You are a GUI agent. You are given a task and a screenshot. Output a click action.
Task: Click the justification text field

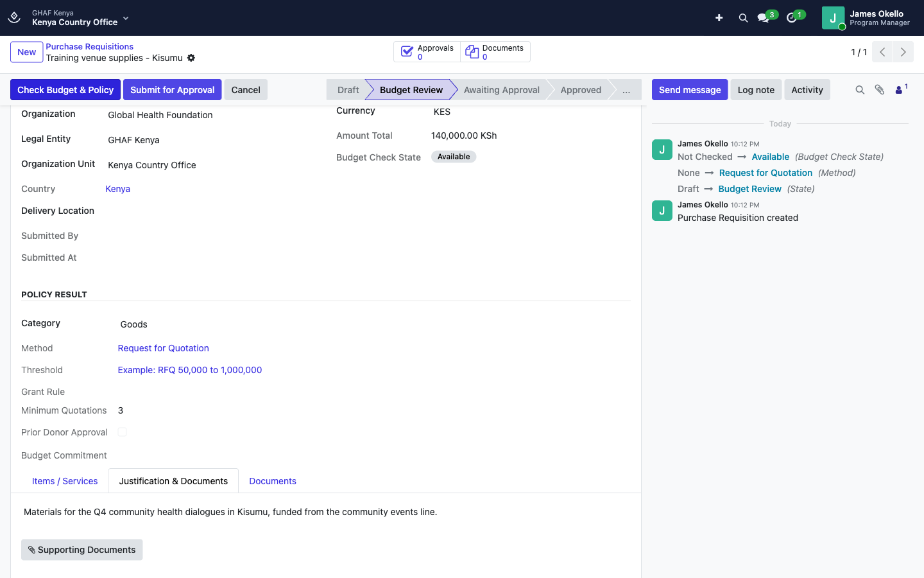coord(326,512)
